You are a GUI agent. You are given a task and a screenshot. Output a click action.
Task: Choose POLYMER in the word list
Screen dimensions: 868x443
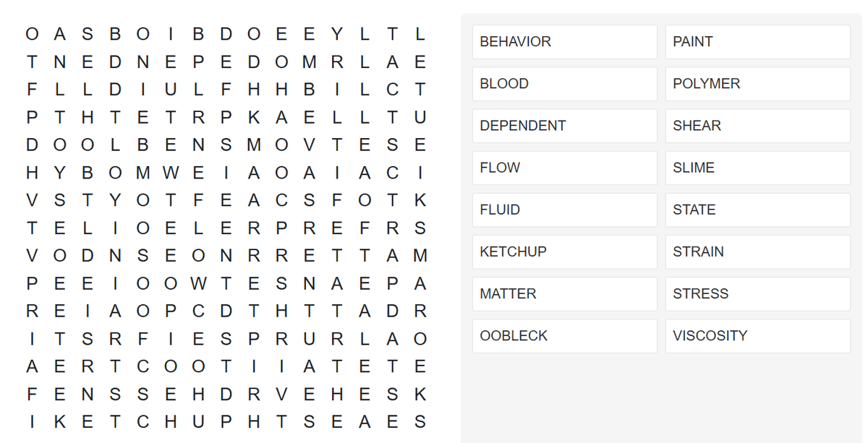[x=757, y=84]
